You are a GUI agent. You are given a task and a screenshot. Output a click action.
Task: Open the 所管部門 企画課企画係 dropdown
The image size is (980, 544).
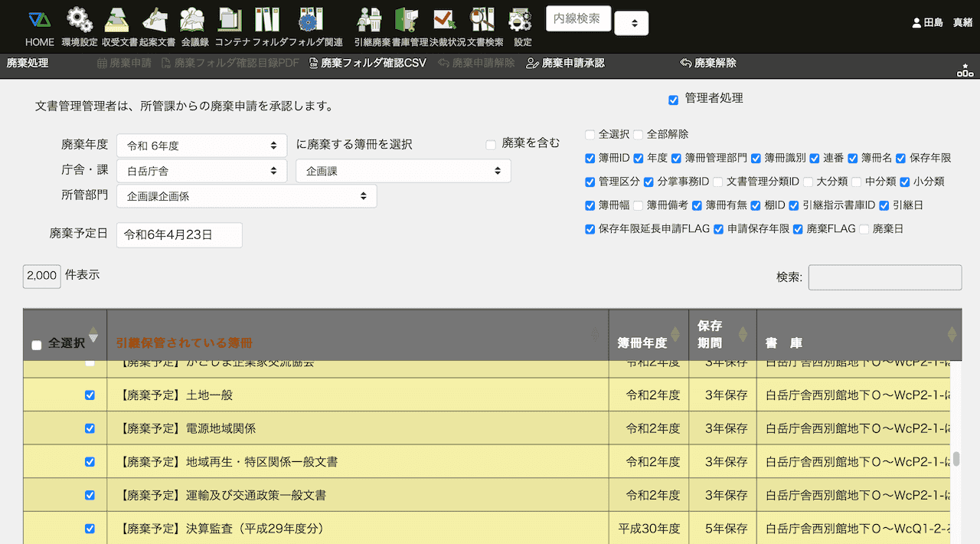tap(246, 196)
